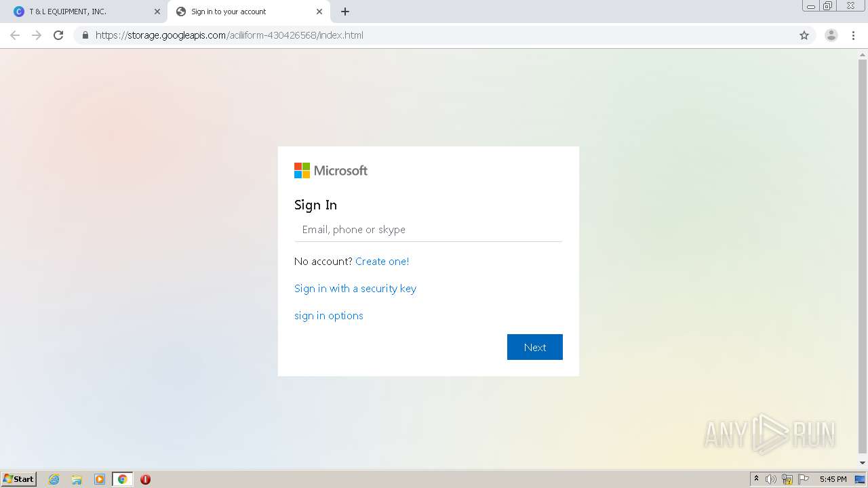Screen dimensions: 868x488
Task: Bookmark this page with the star icon
Action: pyautogui.click(x=804, y=35)
